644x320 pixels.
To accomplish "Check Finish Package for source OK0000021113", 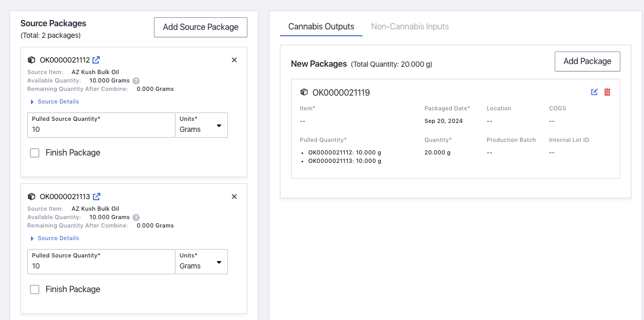I will tap(34, 289).
